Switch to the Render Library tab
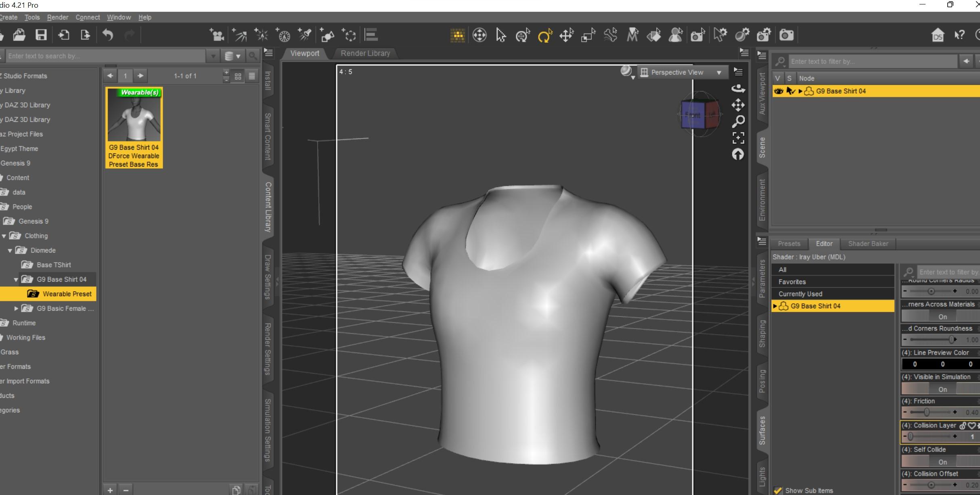Viewport: 980px width, 495px height. point(365,53)
